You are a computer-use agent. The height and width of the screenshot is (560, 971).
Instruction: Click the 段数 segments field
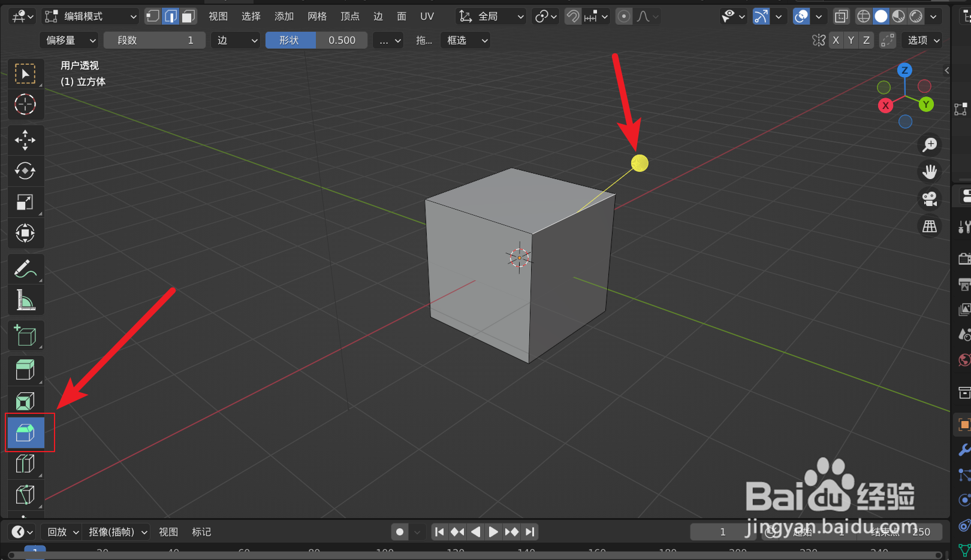click(155, 40)
